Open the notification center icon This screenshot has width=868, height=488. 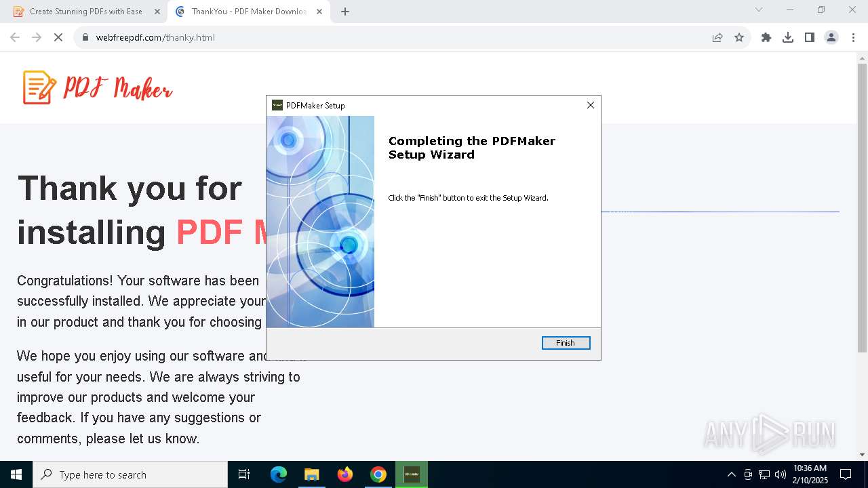pyautogui.click(x=846, y=474)
